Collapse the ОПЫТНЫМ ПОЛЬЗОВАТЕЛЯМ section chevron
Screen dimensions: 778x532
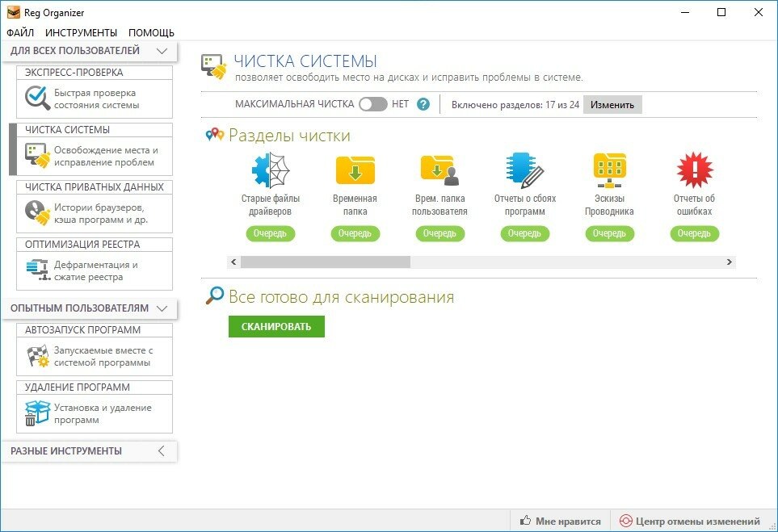click(162, 308)
